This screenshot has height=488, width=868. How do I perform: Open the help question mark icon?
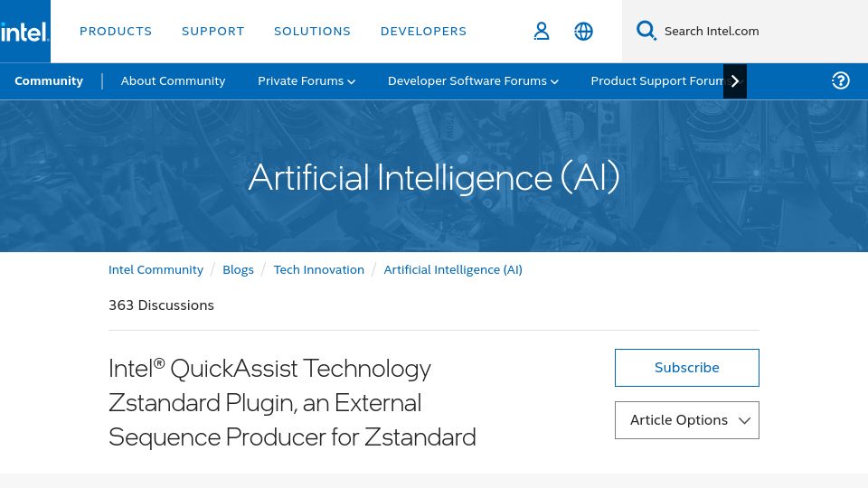point(840,80)
